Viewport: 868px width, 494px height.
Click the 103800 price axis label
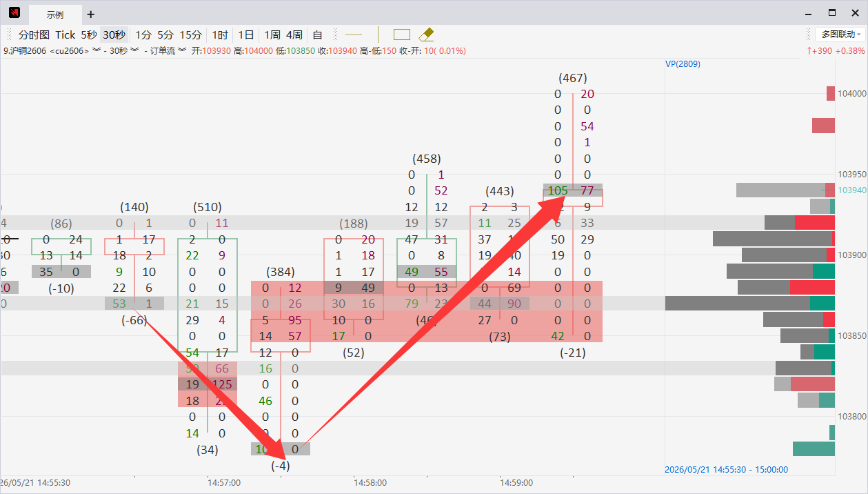(852, 417)
